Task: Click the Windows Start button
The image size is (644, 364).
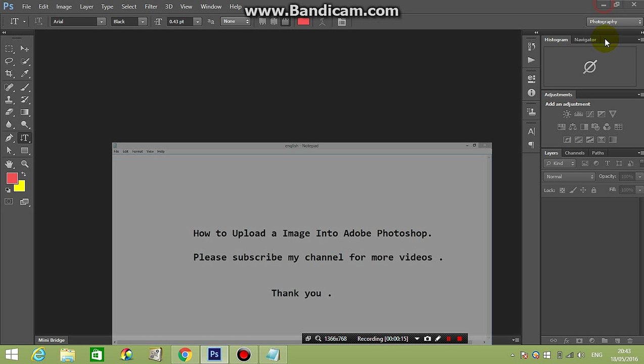Action: [x=12, y=355]
